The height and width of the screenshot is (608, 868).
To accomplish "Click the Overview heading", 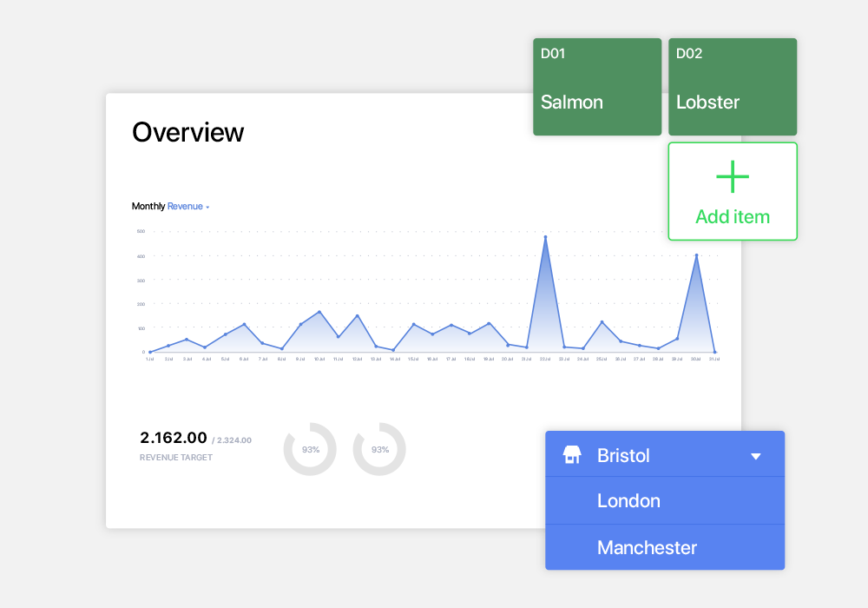I will click(x=187, y=132).
